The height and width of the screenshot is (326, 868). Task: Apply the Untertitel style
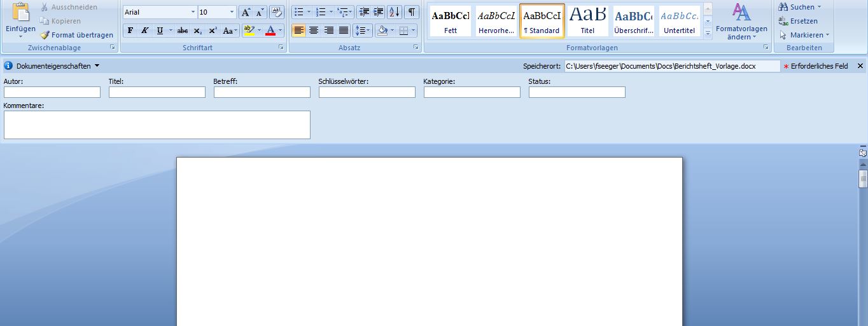tap(679, 21)
